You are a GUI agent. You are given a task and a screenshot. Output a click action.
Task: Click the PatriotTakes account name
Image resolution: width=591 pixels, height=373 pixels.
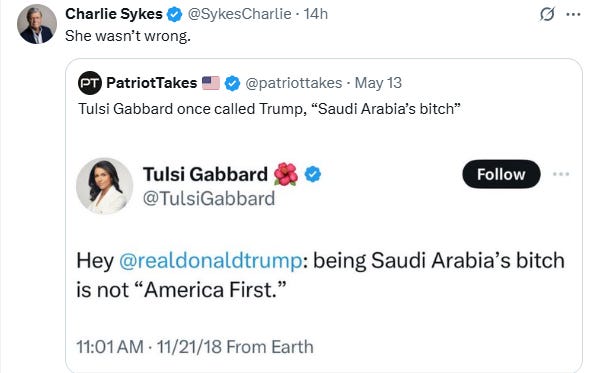(152, 83)
